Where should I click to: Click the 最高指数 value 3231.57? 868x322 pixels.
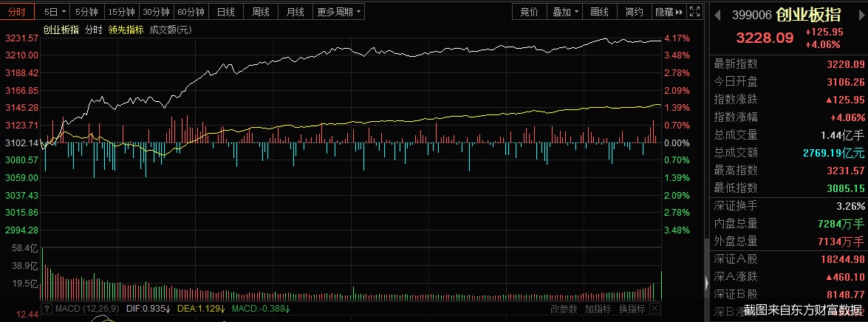pyautogui.click(x=845, y=171)
